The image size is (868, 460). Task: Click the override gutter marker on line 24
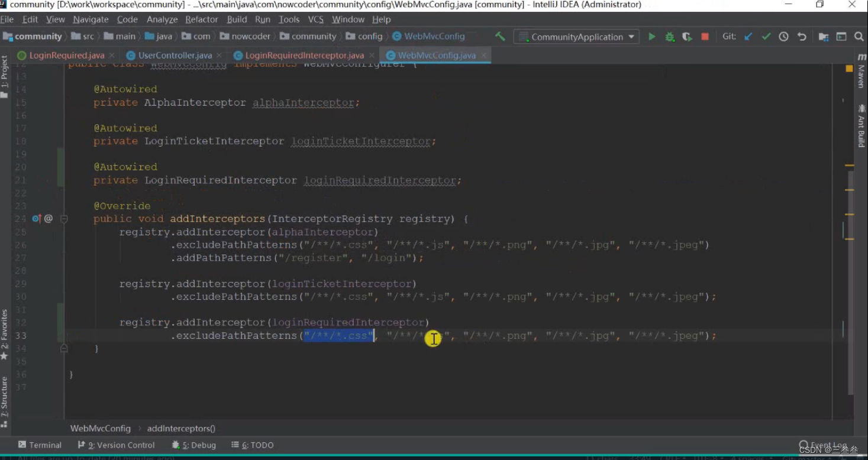point(37,218)
